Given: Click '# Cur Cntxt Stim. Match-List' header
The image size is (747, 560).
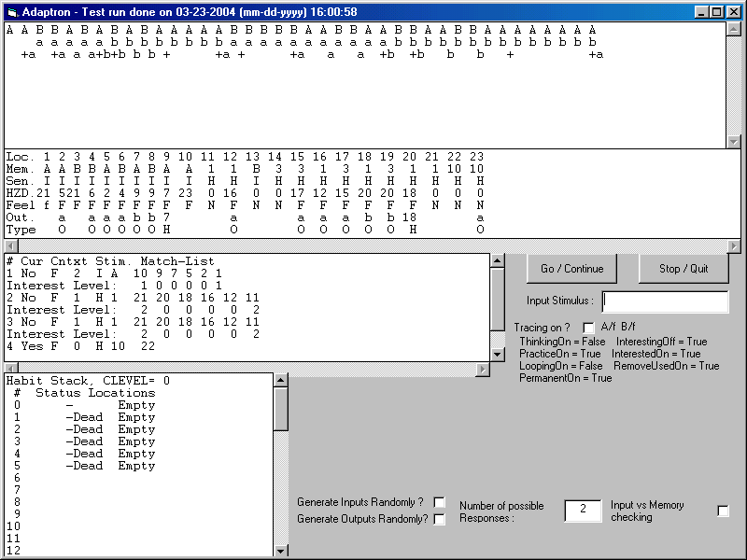Looking at the screenshot, I should click(x=110, y=261).
